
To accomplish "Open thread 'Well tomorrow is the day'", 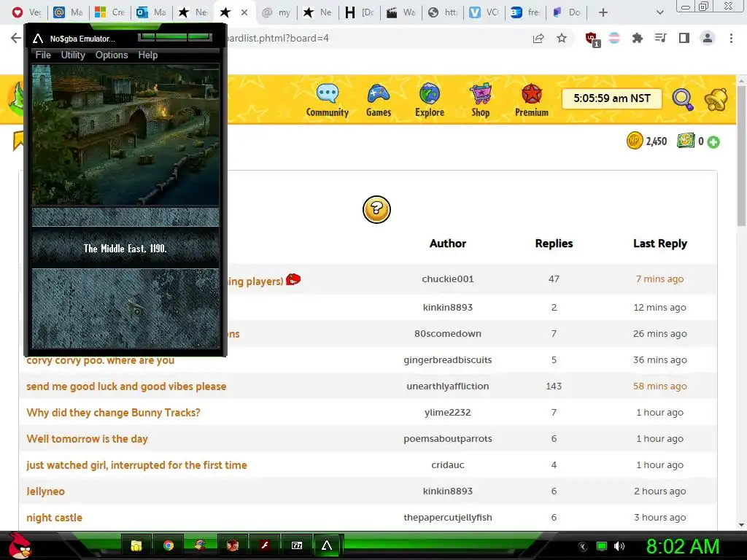I will [88, 438].
